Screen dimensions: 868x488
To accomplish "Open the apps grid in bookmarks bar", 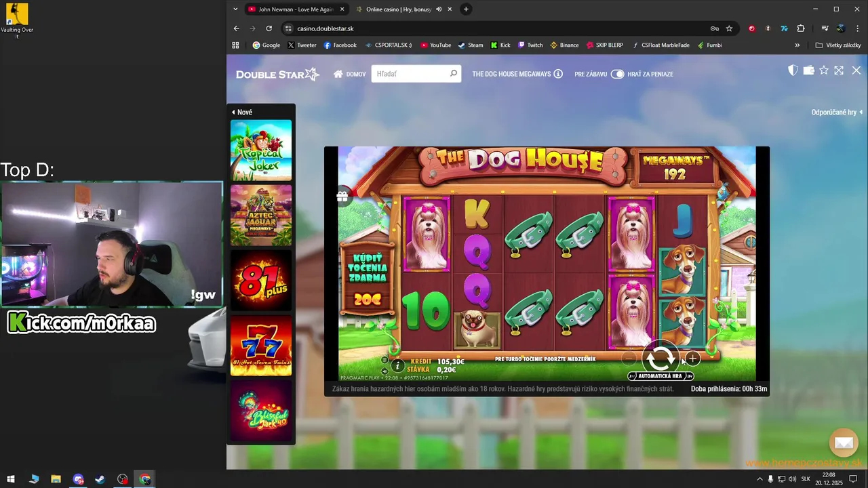I will tap(235, 45).
